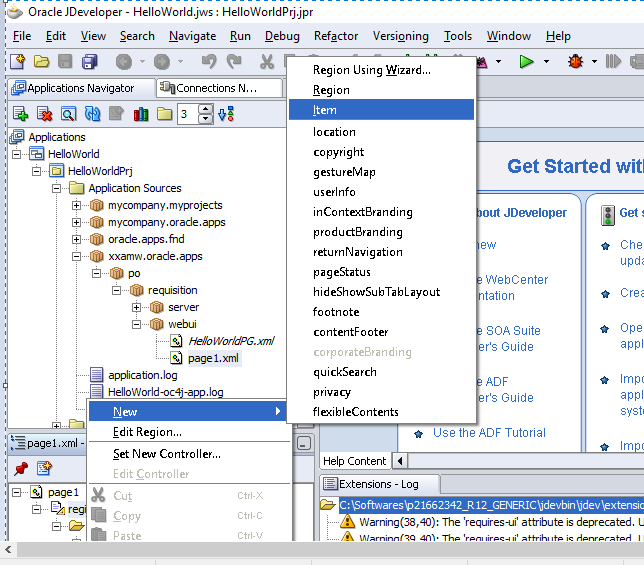Select the page1.xml file in tree
This screenshot has height=565, width=644.
(x=213, y=358)
